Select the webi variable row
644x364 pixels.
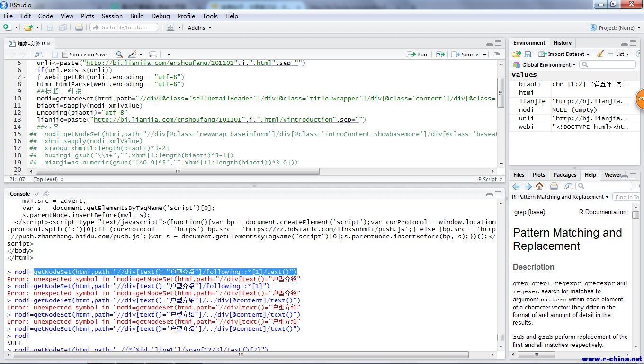pyautogui.click(x=574, y=127)
